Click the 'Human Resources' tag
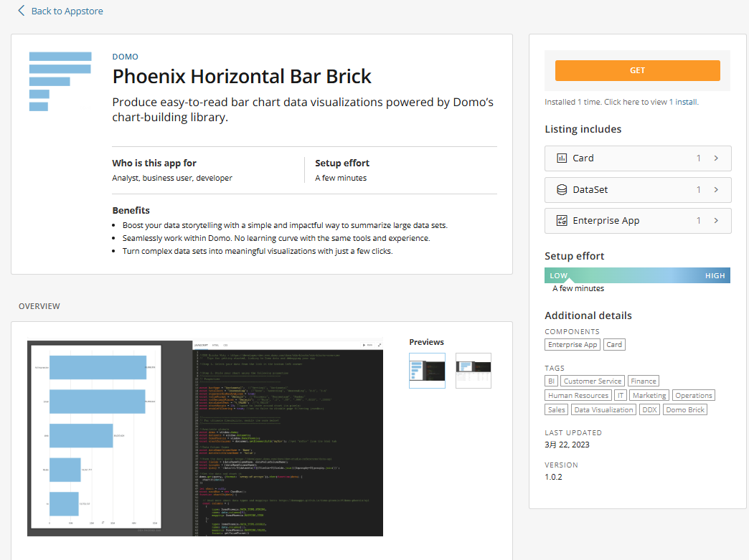Screen dimensions: 749x560 pyautogui.click(x=578, y=395)
